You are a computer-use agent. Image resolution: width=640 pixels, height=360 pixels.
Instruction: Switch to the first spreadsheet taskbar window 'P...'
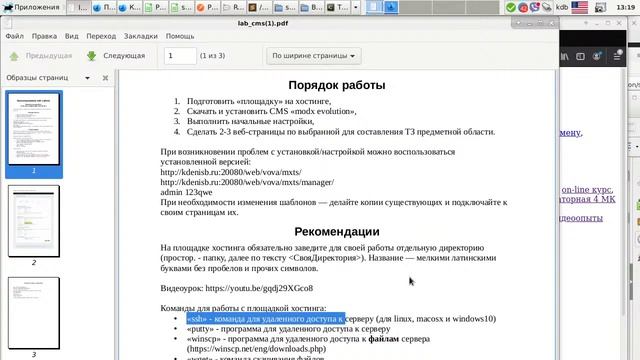tap(155, 7)
